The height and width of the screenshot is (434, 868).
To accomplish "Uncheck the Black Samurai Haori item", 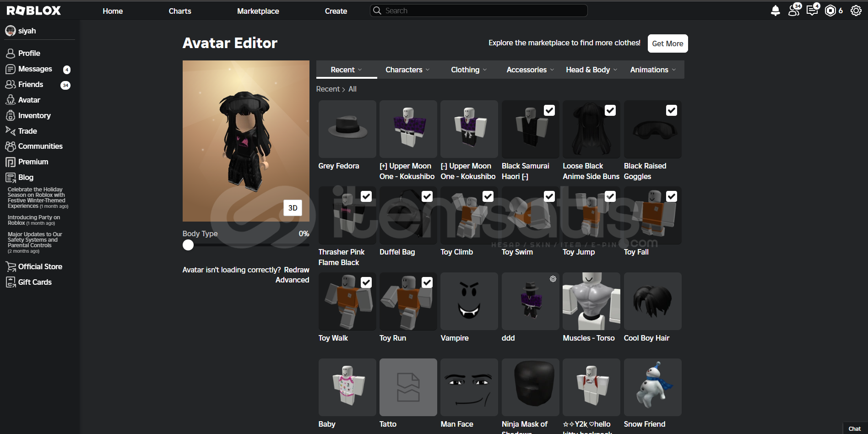I will pos(549,110).
